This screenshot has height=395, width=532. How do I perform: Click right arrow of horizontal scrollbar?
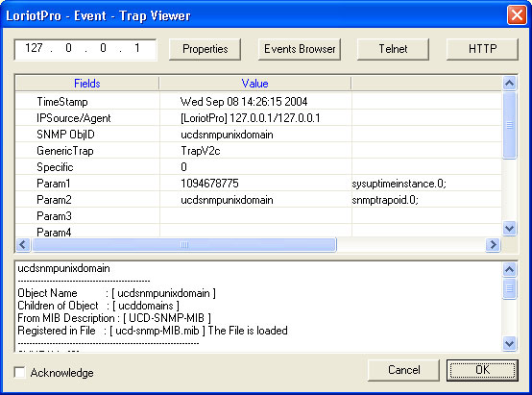(493, 244)
